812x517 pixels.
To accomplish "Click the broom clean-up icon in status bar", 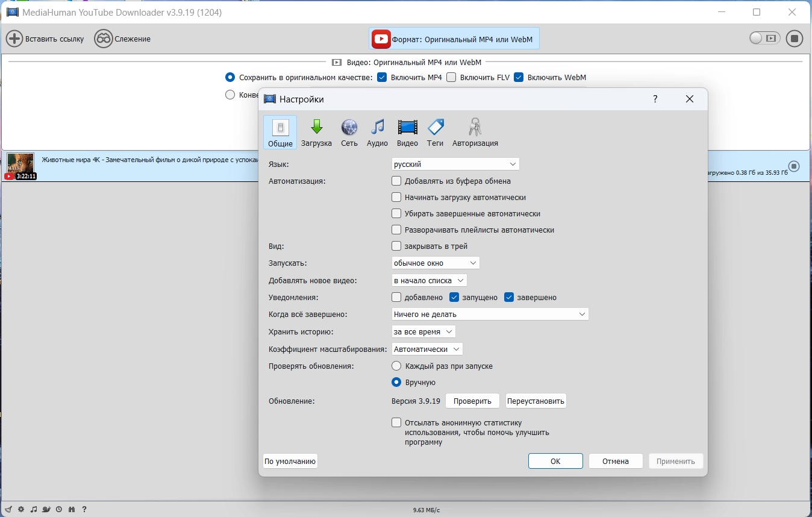I will [x=8, y=509].
